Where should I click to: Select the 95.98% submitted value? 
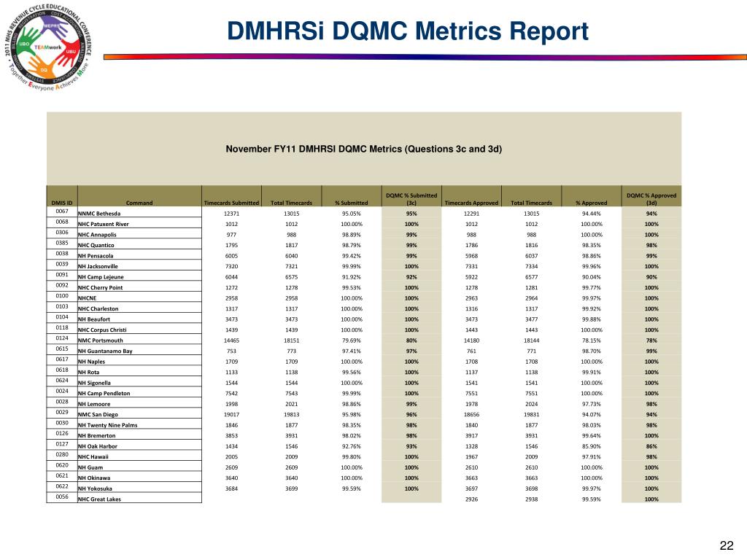point(352,414)
